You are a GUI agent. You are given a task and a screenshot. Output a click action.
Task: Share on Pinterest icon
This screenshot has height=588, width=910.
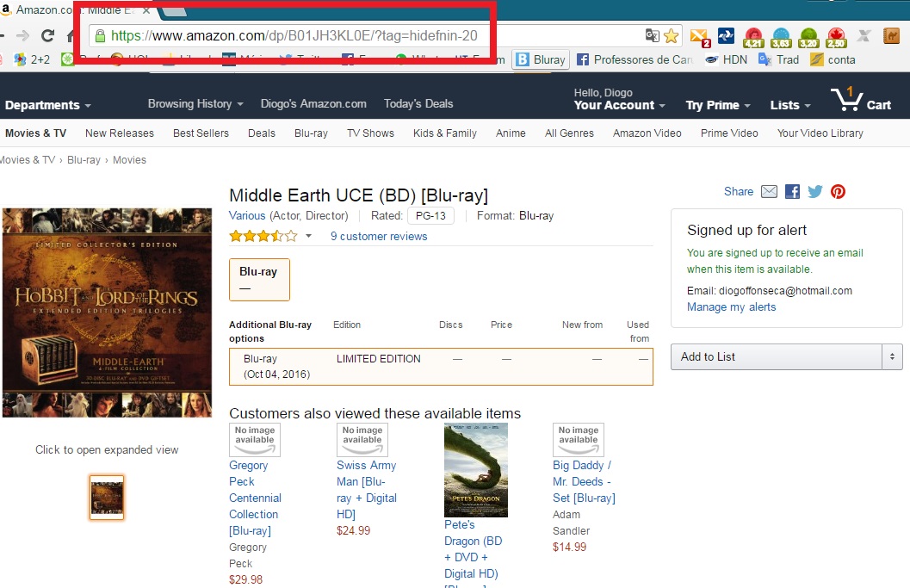(x=838, y=191)
